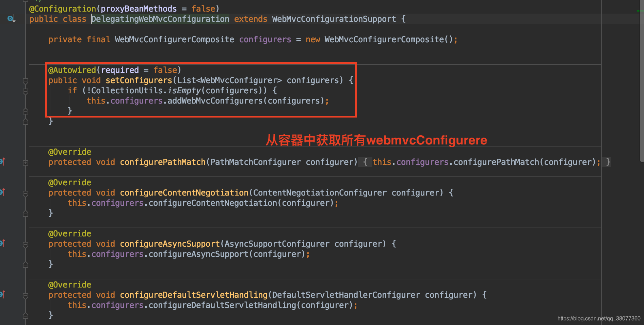Click the vertical editor scrollbar thumb
The width and height of the screenshot is (644, 325).
641,81
